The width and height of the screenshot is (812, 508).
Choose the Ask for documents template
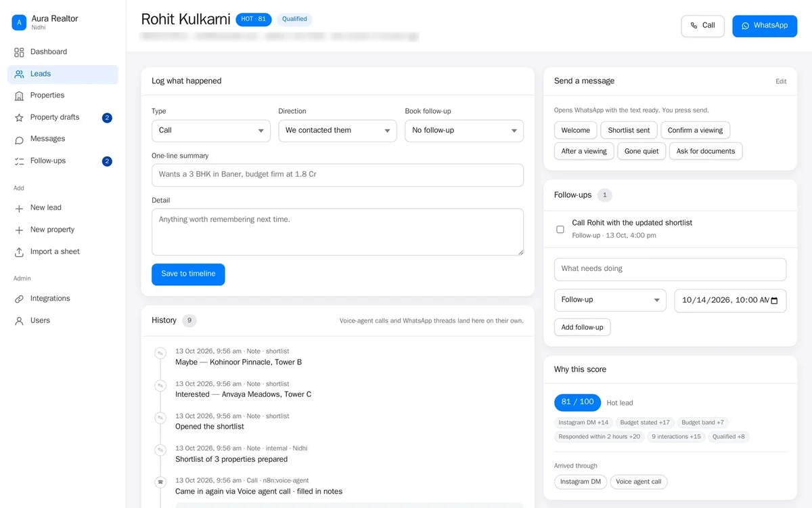coord(706,151)
